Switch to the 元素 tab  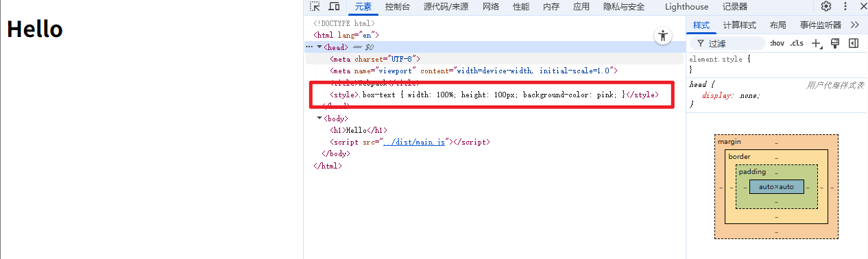[363, 7]
